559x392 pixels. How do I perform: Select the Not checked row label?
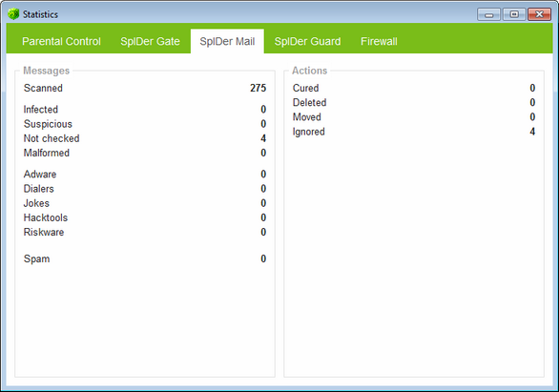coord(52,138)
